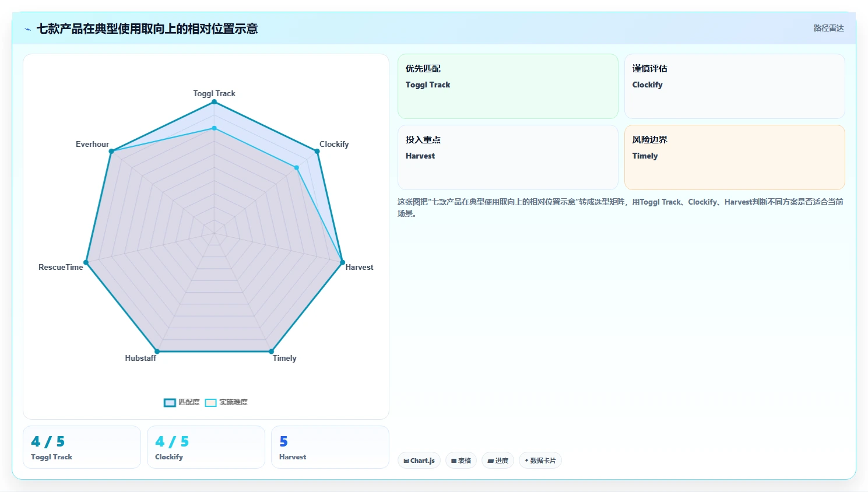This screenshot has height=492, width=868.
Task: Toggle the 匹配度 legend swatch
Action: coord(170,402)
